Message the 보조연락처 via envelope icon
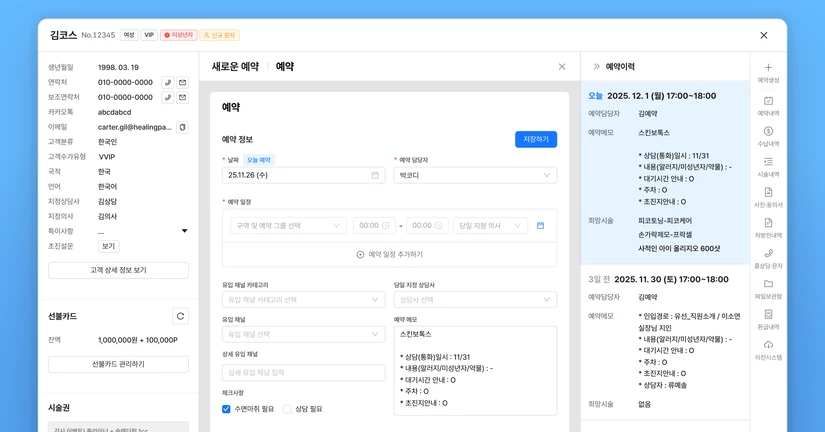This screenshot has width=825, height=432. [183, 97]
